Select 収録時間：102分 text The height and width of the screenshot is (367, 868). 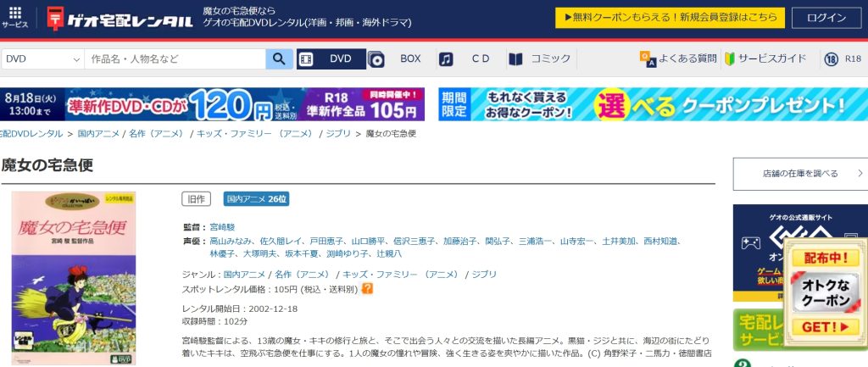[214, 321]
